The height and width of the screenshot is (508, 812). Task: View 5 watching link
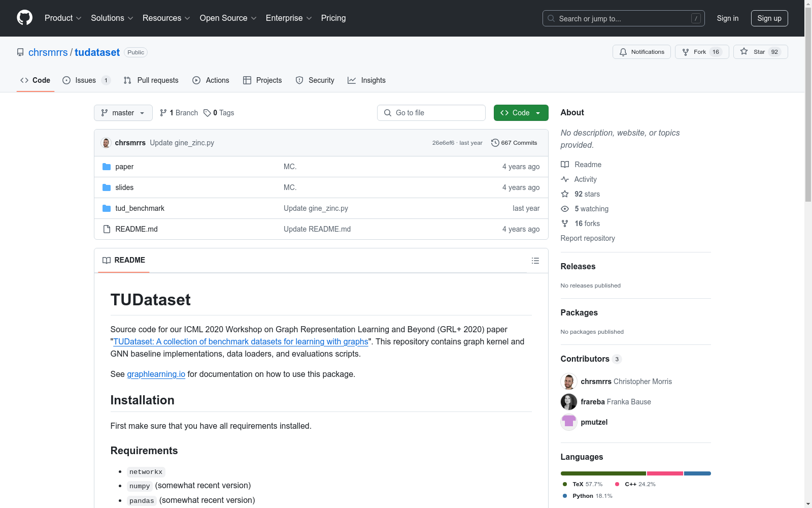[x=585, y=209]
